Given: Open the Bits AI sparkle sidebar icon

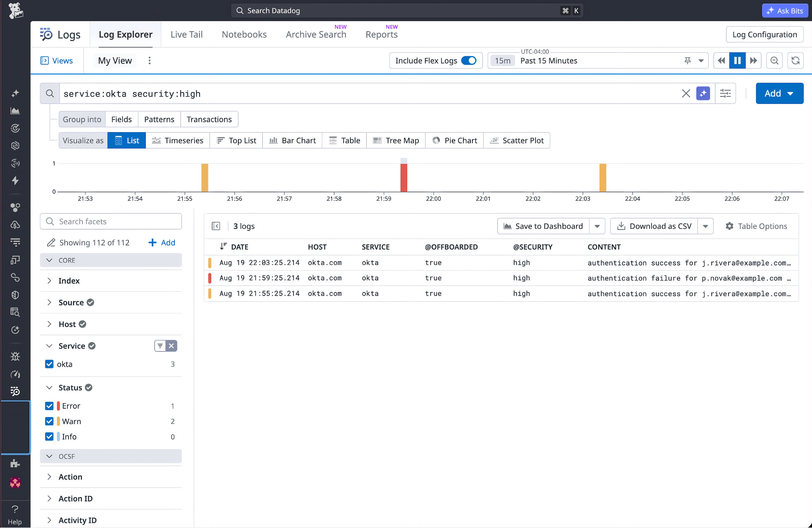Looking at the screenshot, I should 15,93.
